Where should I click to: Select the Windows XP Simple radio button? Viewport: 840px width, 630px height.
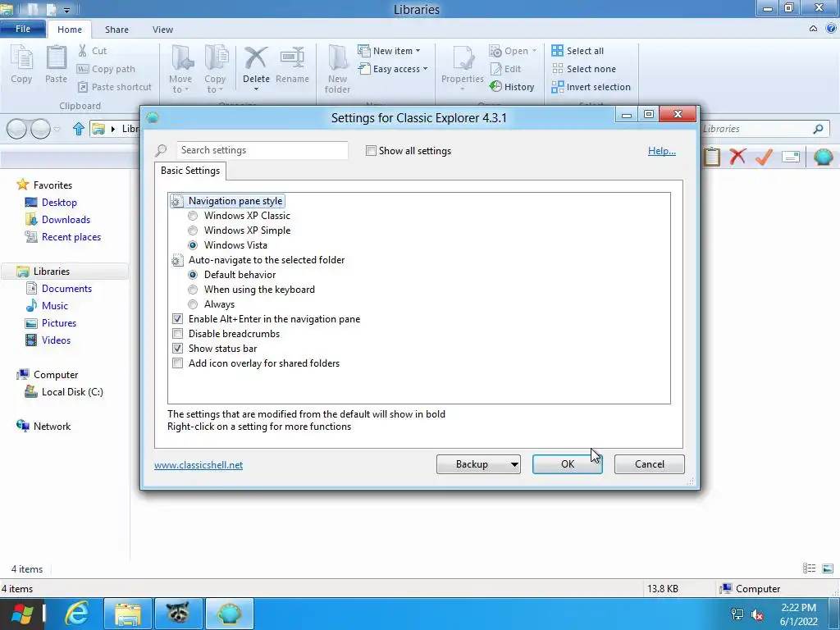(193, 231)
